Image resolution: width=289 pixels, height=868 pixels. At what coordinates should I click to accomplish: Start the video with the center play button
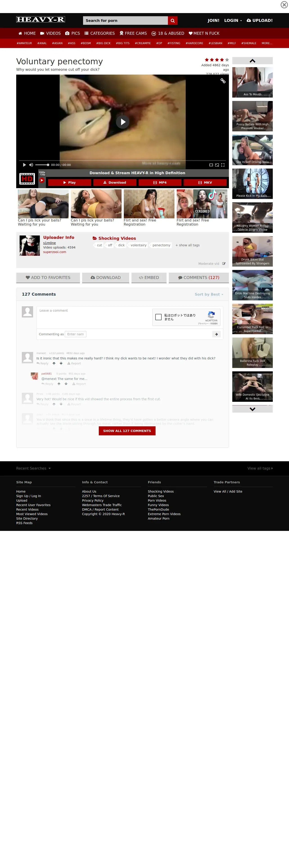click(x=123, y=122)
